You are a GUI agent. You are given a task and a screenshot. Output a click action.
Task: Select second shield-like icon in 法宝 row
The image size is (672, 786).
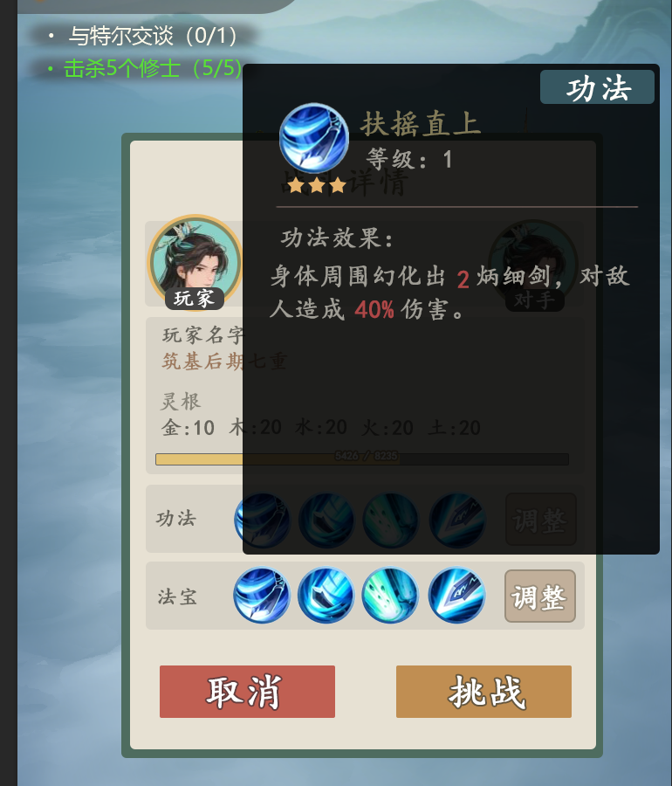pyautogui.click(x=326, y=595)
